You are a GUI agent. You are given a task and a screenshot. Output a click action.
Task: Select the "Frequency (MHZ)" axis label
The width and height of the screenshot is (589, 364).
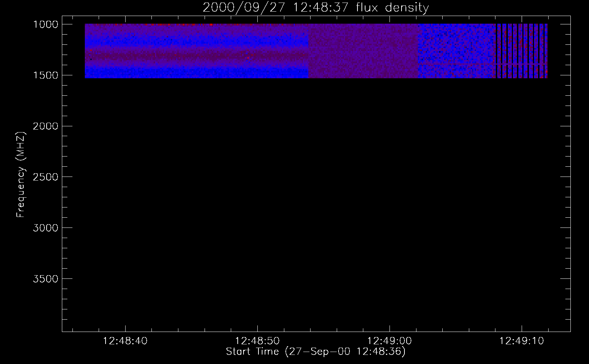(20, 174)
